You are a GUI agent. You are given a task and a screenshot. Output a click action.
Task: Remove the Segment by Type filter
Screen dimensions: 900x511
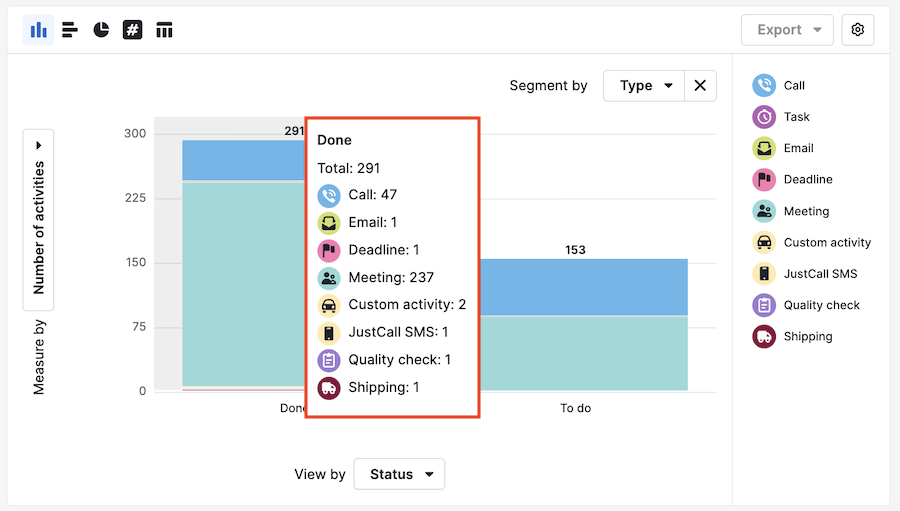point(700,86)
